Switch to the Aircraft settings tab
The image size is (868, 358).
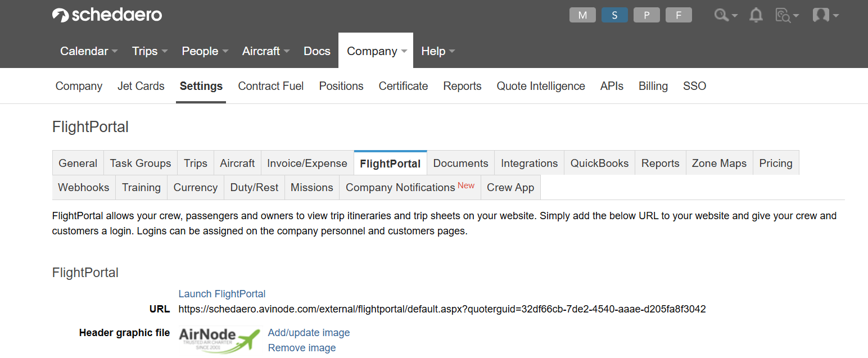(x=237, y=163)
